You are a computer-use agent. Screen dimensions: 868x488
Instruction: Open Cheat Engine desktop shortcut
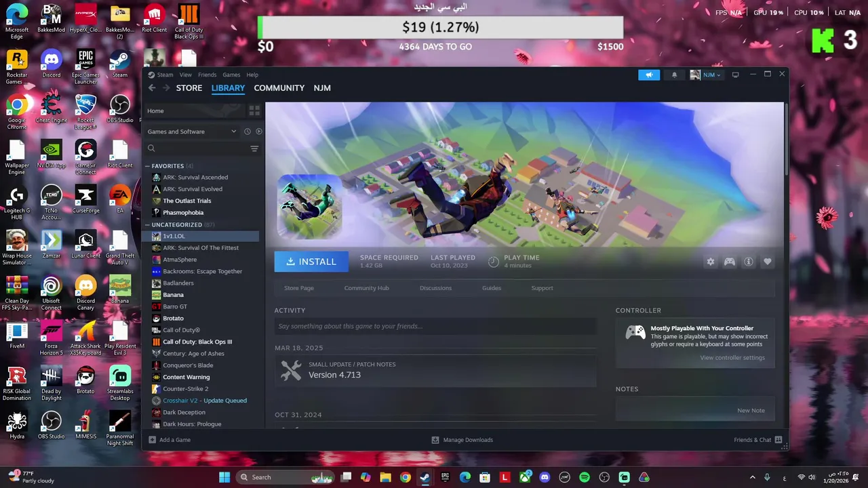(52, 108)
